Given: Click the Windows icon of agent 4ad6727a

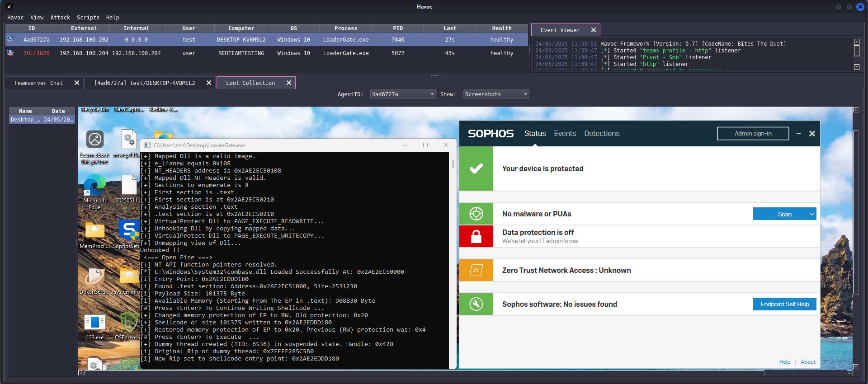Looking at the screenshot, I should [10, 39].
